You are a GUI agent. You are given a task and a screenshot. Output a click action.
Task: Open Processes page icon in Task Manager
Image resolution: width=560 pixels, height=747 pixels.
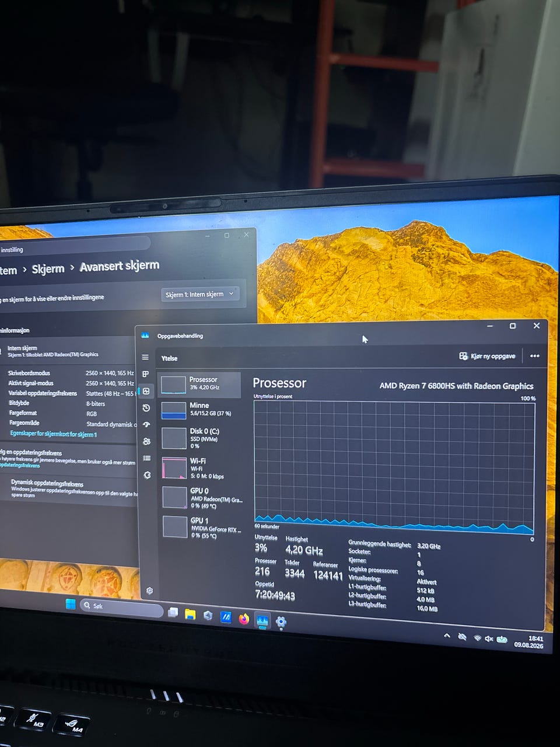(x=146, y=374)
